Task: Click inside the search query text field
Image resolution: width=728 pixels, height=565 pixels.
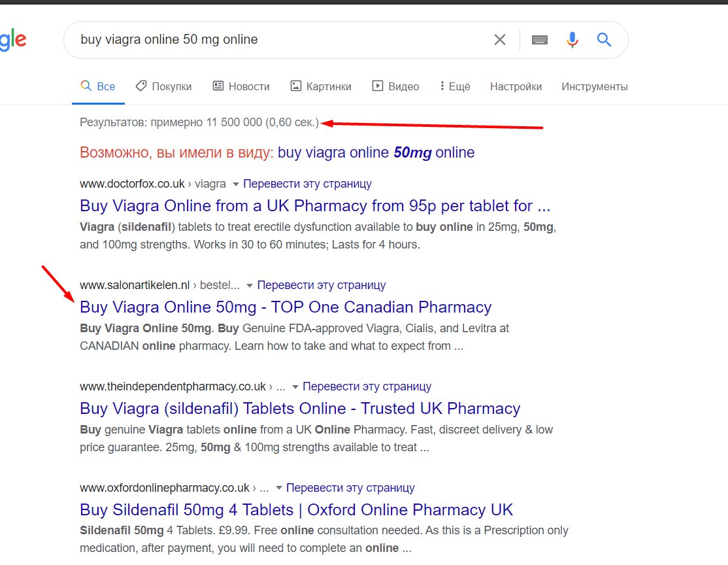Action: tap(274, 40)
